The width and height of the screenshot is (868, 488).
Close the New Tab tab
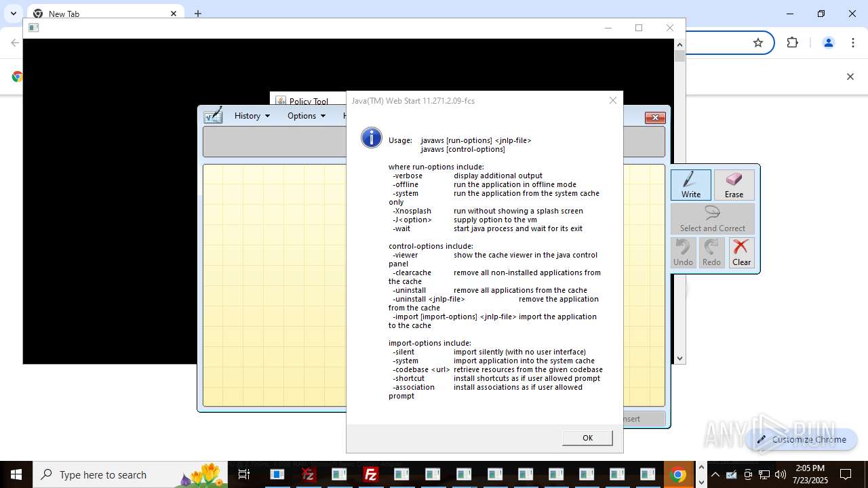coord(174,14)
